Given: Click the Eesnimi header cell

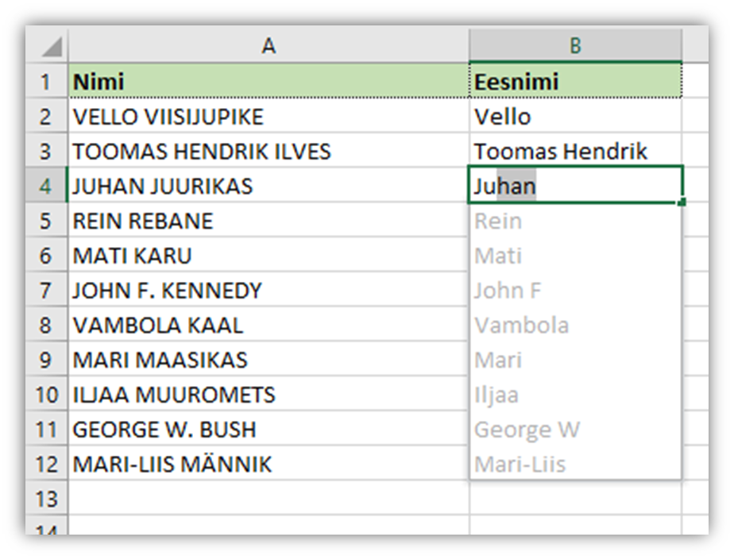Looking at the screenshot, I should [x=575, y=81].
